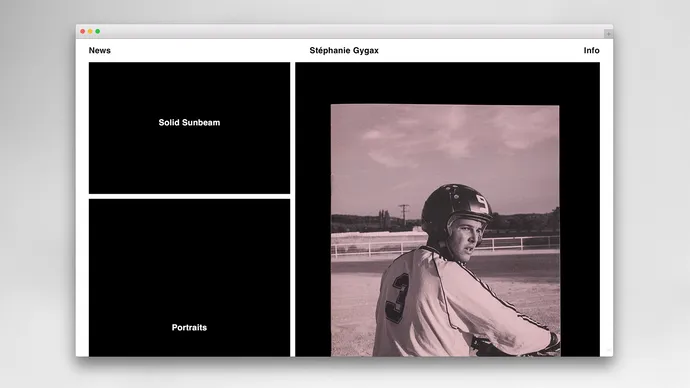Click the green maximize window dot
Image resolution: width=690 pixels, height=388 pixels.
pyautogui.click(x=98, y=31)
